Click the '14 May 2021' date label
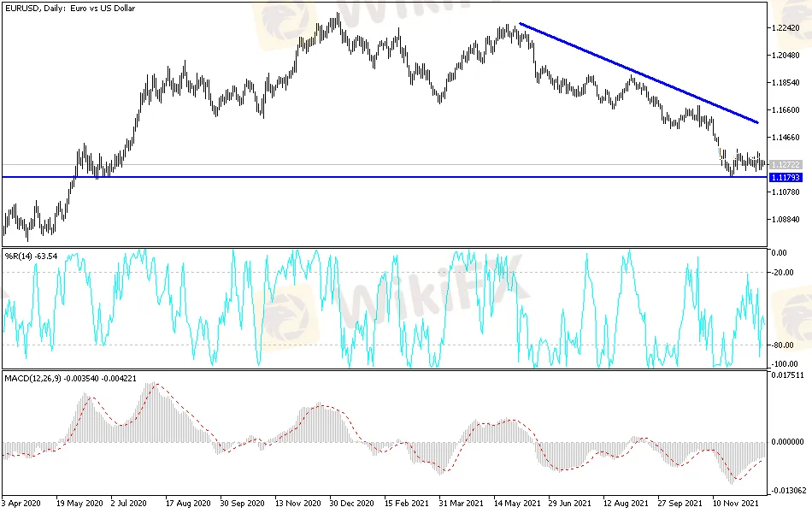 coord(517,503)
